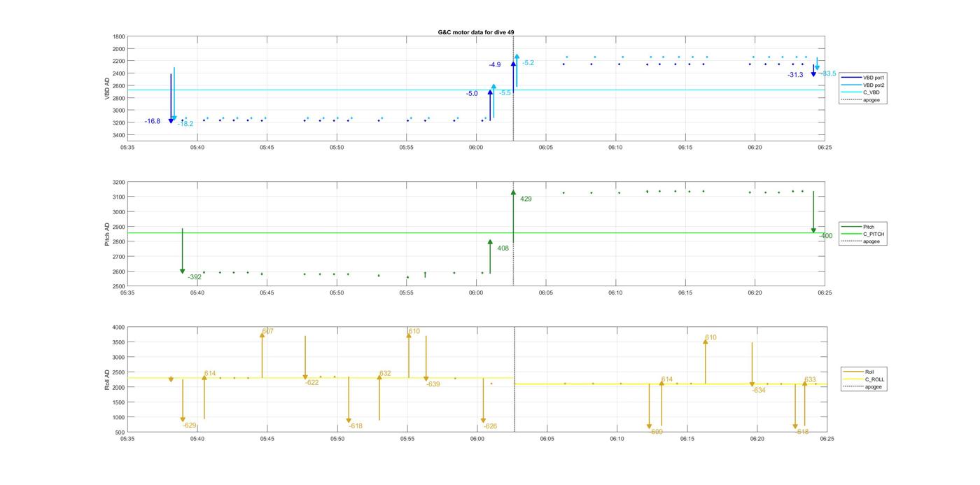Click the "06:00" x-axis tick under VBD plot
The image size is (980, 485).
click(x=476, y=147)
